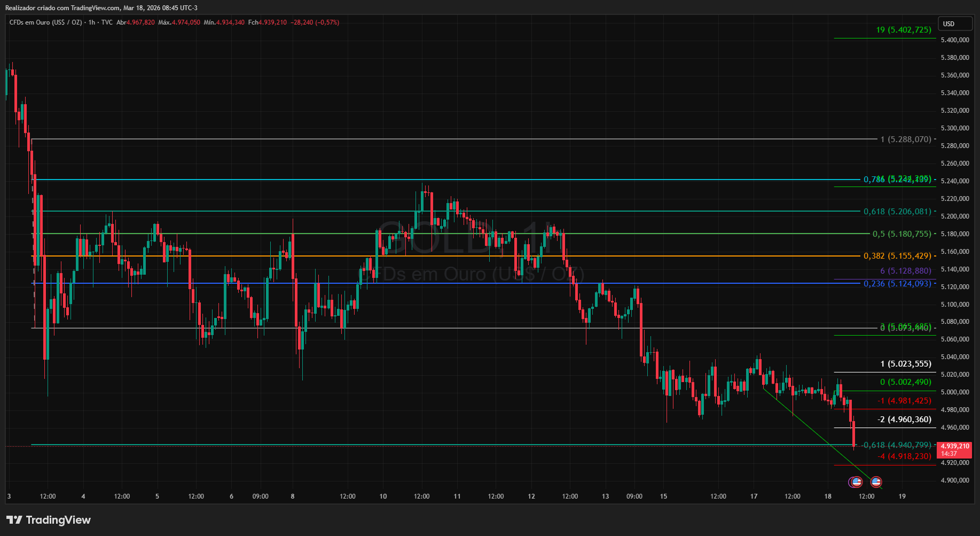The width and height of the screenshot is (980, 536).
Task: Click date label 17 on the time axis
Action: 754,496
